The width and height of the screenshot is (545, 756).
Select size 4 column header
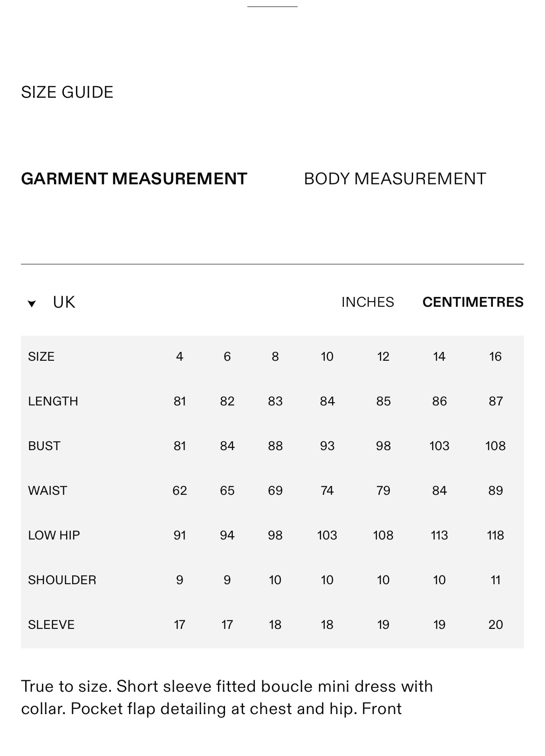(x=180, y=357)
